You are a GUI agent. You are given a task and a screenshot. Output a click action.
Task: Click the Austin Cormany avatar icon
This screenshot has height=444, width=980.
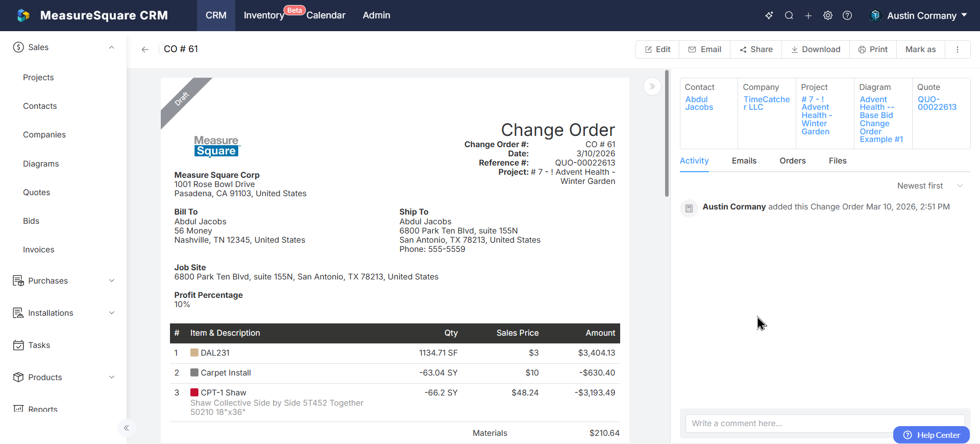click(x=875, y=15)
